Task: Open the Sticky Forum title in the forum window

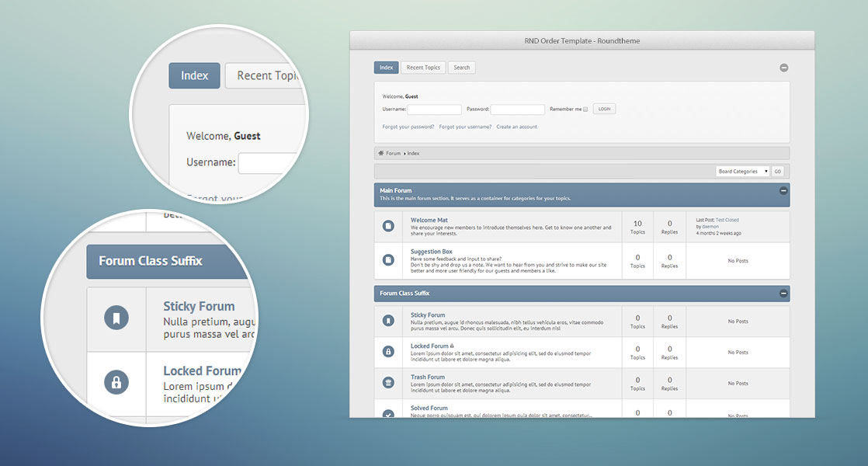Action: (x=428, y=315)
